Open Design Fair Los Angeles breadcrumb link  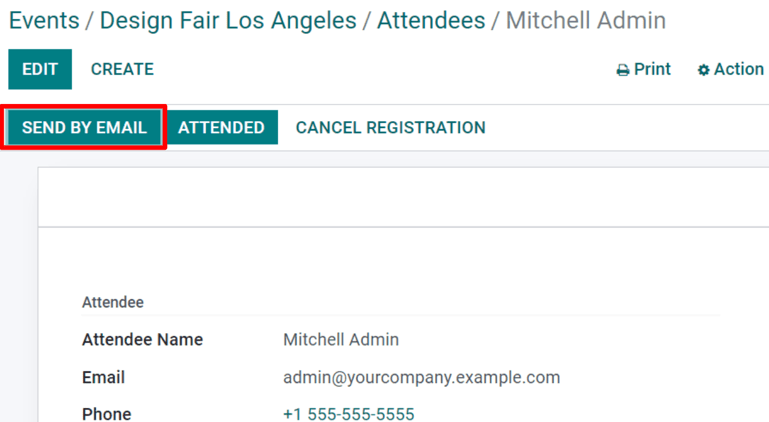pos(228,20)
